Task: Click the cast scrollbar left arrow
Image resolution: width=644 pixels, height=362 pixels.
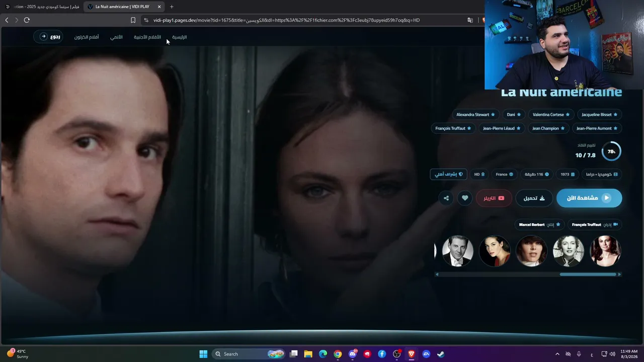Action: point(437,275)
